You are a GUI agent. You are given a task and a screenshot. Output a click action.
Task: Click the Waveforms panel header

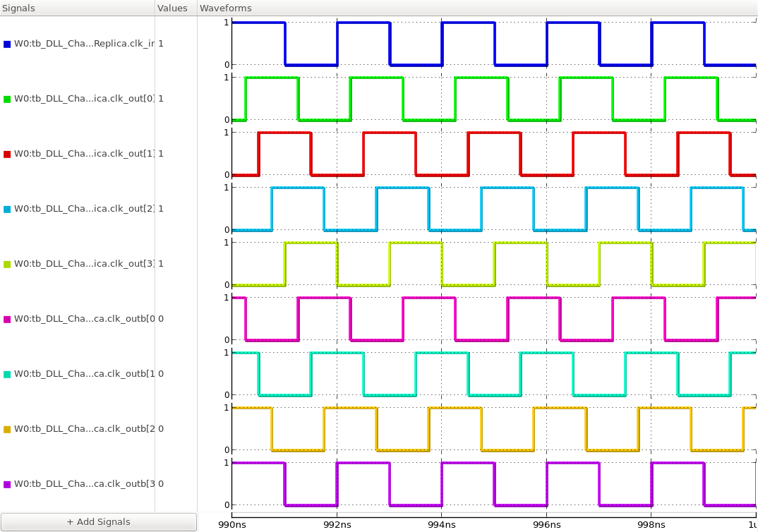pos(226,8)
